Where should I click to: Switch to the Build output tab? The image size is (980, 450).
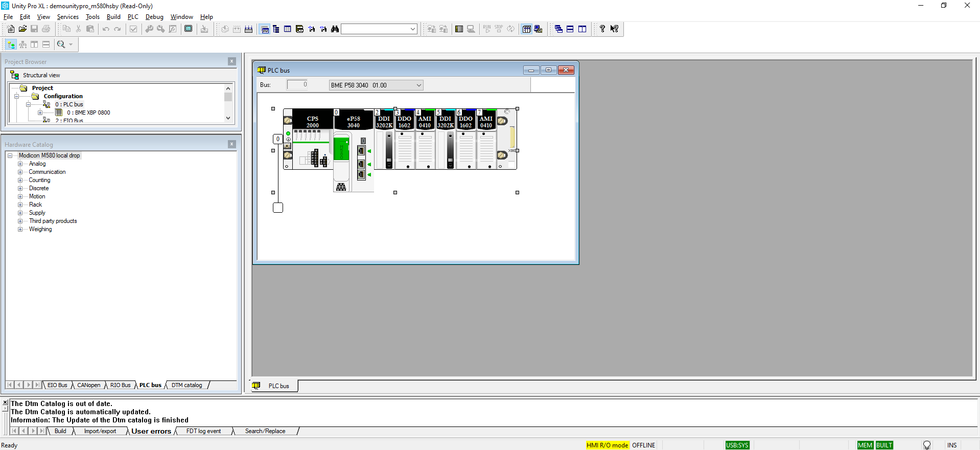click(60, 431)
